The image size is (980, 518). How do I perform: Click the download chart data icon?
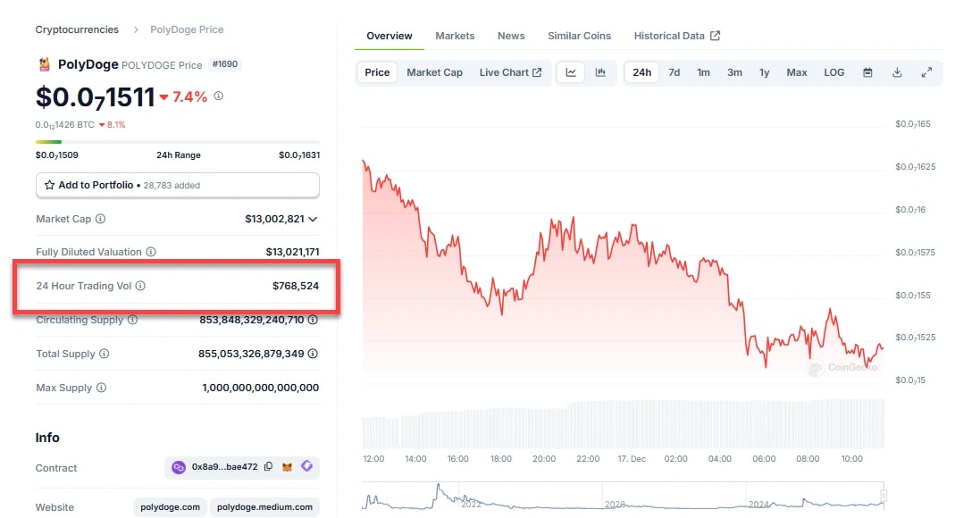897,72
